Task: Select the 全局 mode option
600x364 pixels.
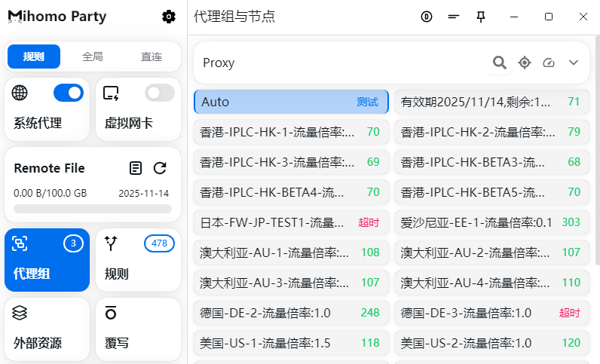Action: (92, 57)
